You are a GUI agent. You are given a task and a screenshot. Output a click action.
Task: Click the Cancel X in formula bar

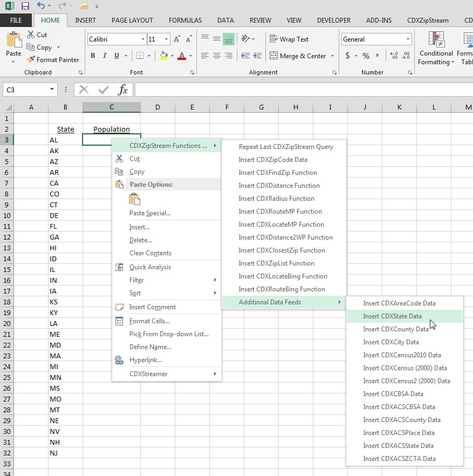pyautogui.click(x=84, y=90)
